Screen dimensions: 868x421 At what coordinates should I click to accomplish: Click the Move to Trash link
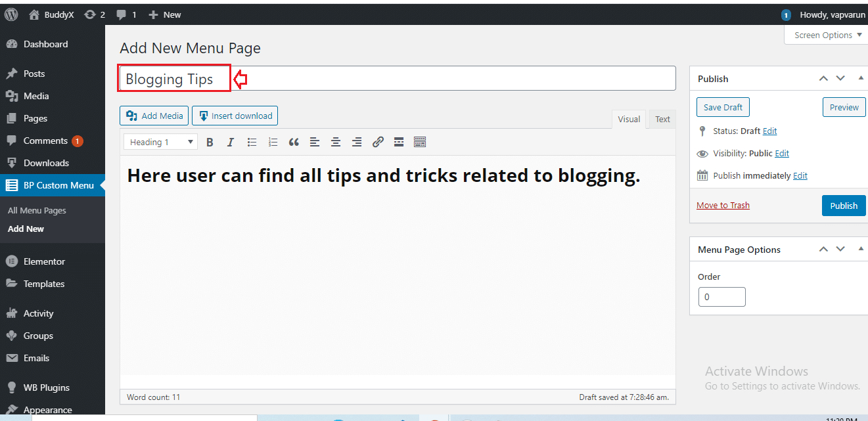[723, 206]
